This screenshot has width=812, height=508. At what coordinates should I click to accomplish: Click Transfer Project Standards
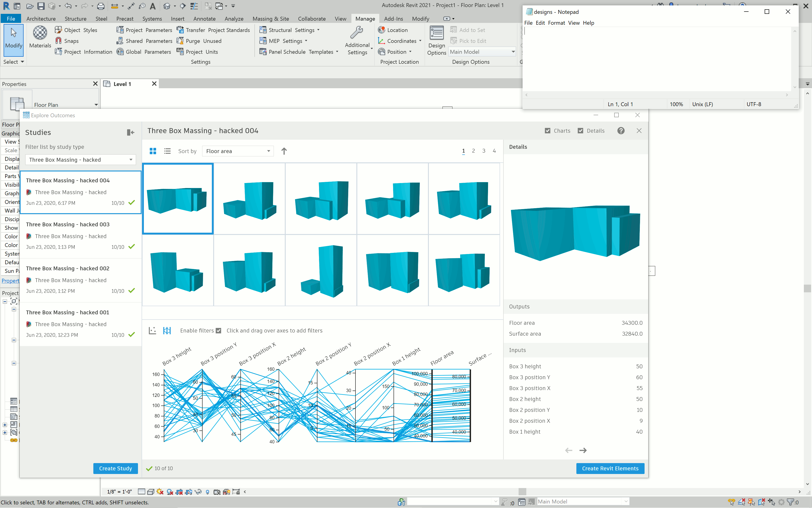213,30
